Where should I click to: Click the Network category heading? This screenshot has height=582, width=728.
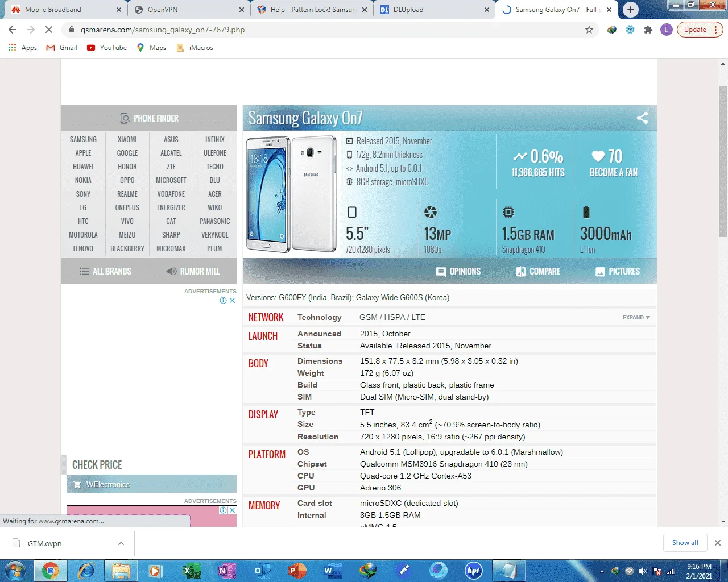pos(266,317)
